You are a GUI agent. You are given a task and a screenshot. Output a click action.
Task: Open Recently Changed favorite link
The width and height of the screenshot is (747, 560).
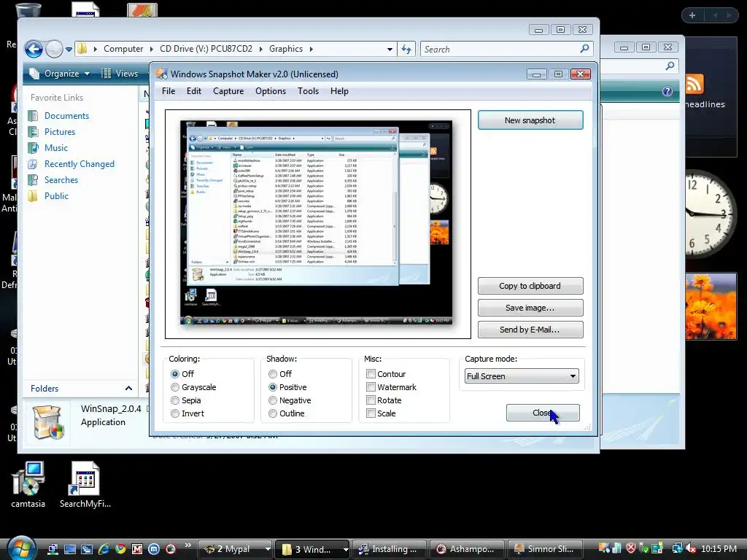pyautogui.click(x=79, y=164)
